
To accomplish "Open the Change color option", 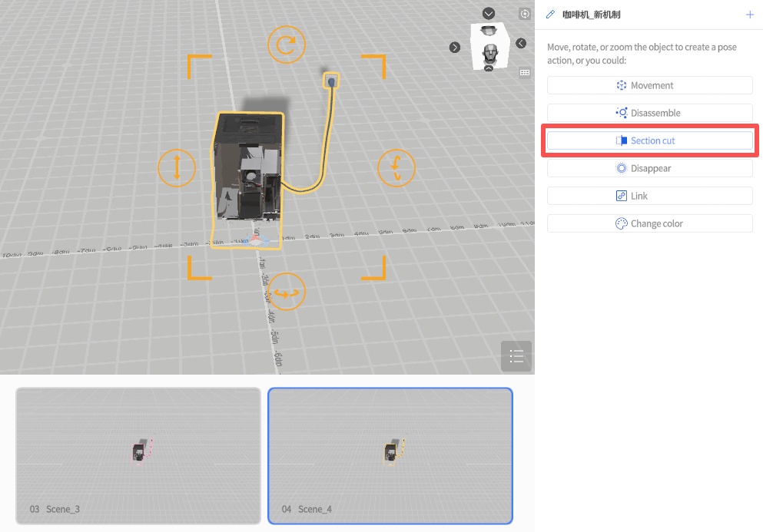I will [649, 223].
